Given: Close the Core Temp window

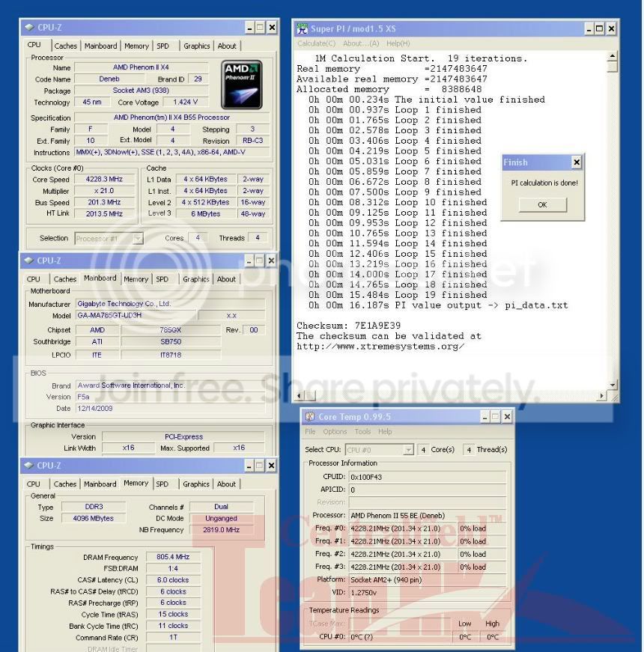Looking at the screenshot, I should click(507, 416).
